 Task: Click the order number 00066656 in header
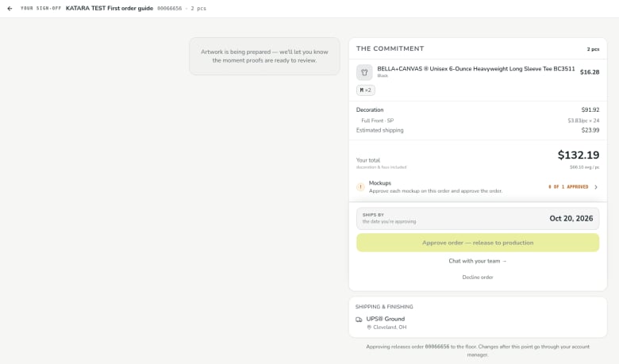click(169, 8)
